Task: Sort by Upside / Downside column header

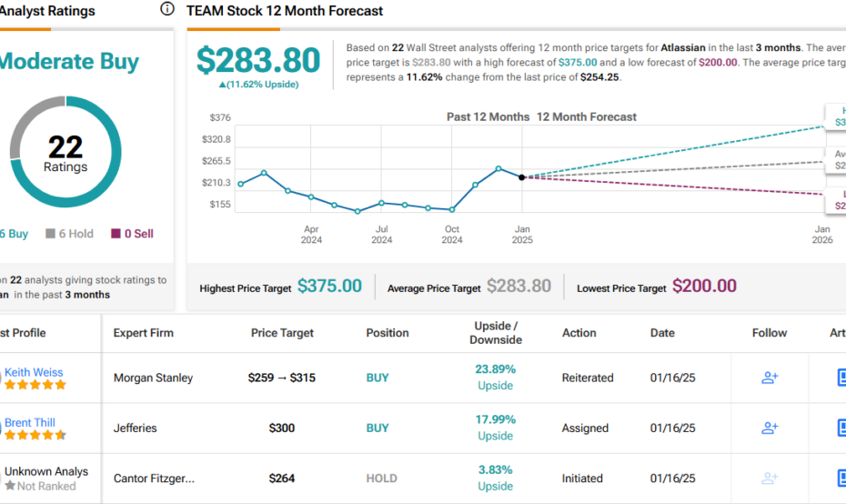Action: click(x=495, y=333)
